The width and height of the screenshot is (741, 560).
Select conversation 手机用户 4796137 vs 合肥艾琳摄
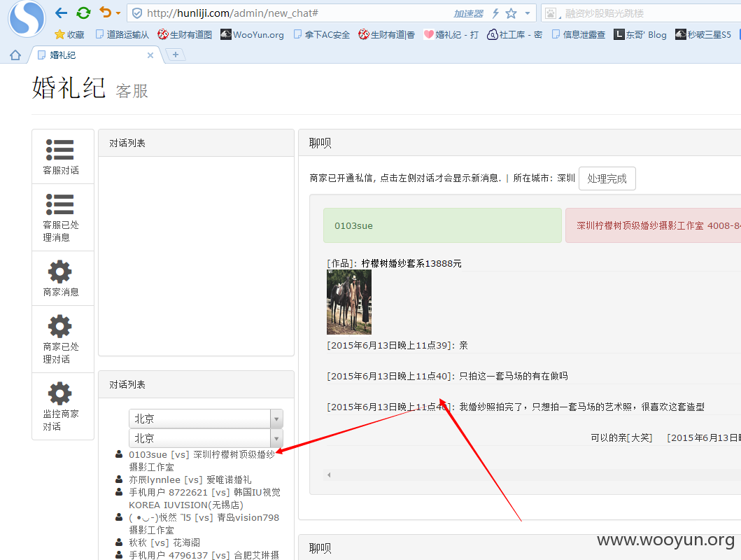(204, 555)
